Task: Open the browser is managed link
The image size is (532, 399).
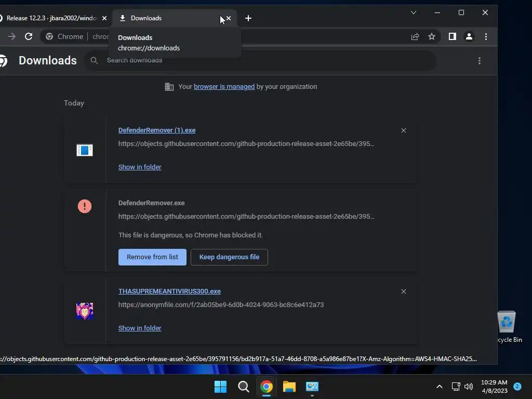Action: tap(224, 87)
